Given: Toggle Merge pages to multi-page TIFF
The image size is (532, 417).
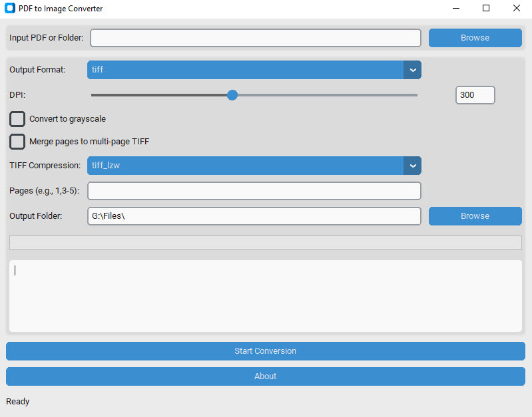Looking at the screenshot, I should (17, 142).
